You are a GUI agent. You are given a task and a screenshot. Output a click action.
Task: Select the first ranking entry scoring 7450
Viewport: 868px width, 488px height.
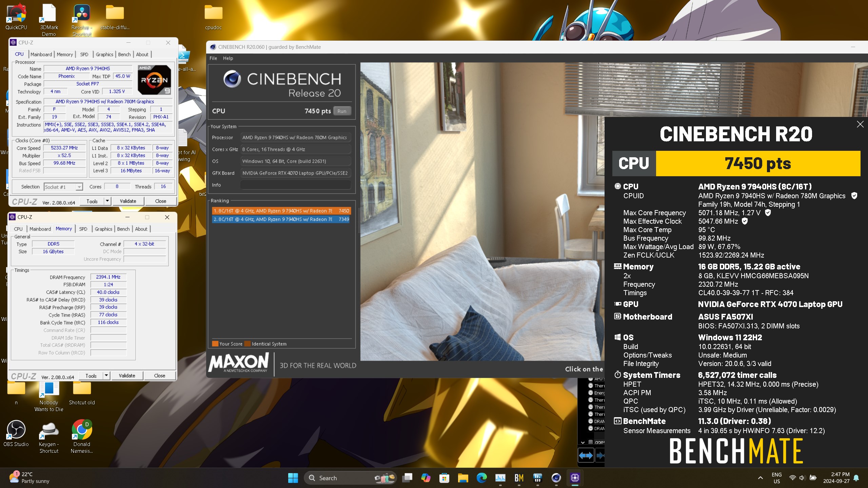(281, 211)
